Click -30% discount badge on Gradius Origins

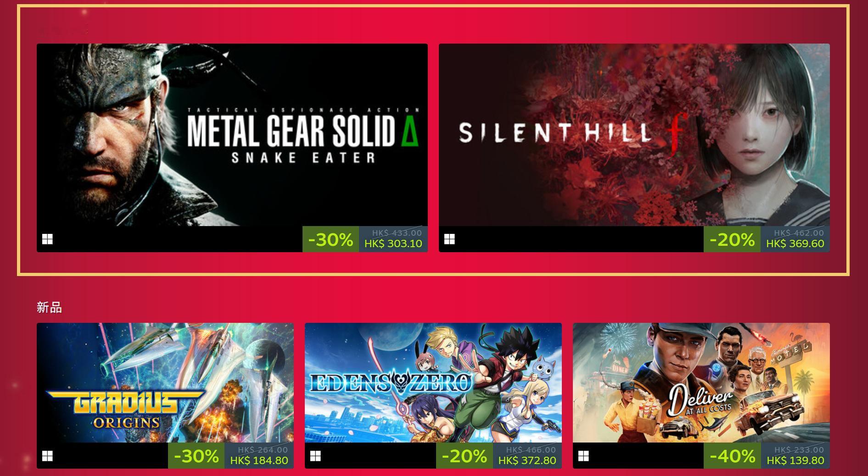(x=196, y=456)
